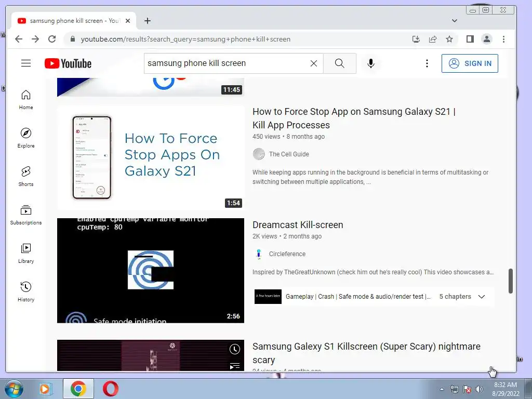Click The Cell Guide channel avatar
The image size is (532, 399).
click(259, 154)
